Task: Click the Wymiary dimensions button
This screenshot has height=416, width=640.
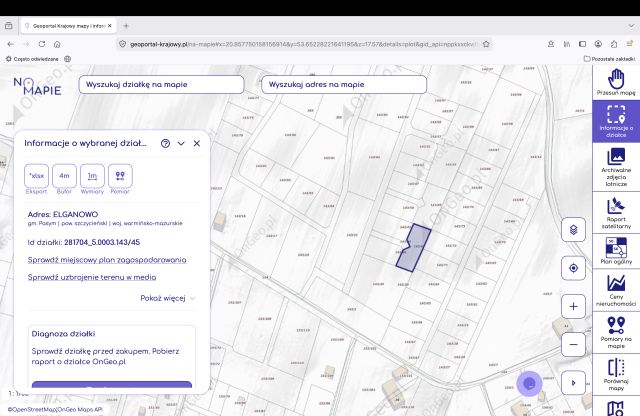Action: pos(92,176)
